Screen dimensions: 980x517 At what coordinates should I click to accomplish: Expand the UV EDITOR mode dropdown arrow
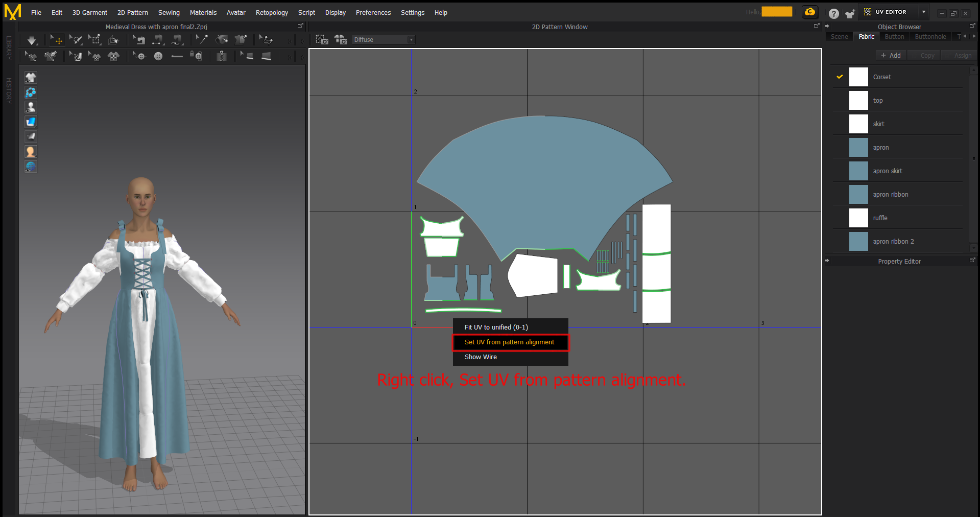pos(923,12)
